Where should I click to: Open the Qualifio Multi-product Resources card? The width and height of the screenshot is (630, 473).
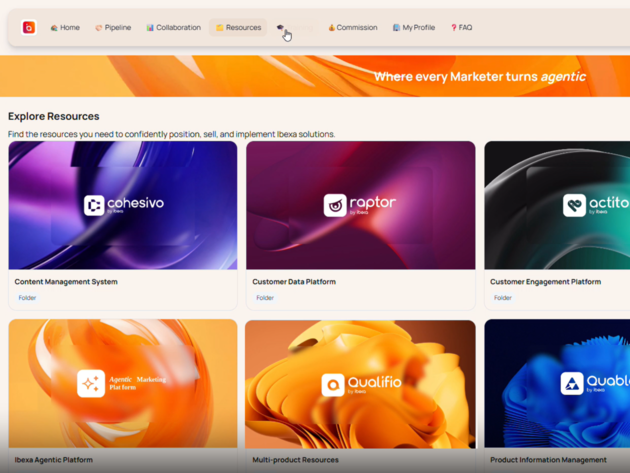click(361, 396)
